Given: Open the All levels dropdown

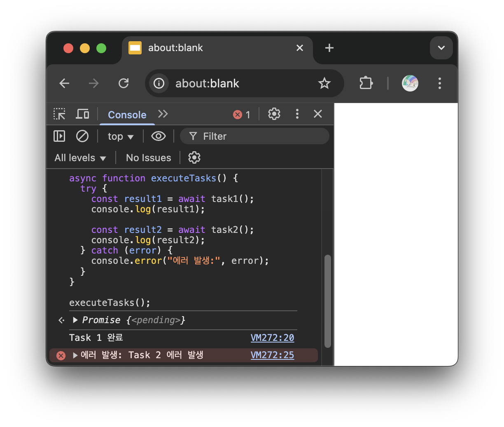Looking at the screenshot, I should coord(80,158).
